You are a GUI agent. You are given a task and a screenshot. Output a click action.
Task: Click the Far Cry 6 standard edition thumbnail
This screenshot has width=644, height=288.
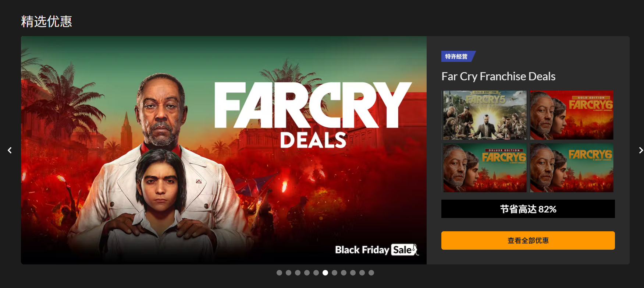click(572, 168)
